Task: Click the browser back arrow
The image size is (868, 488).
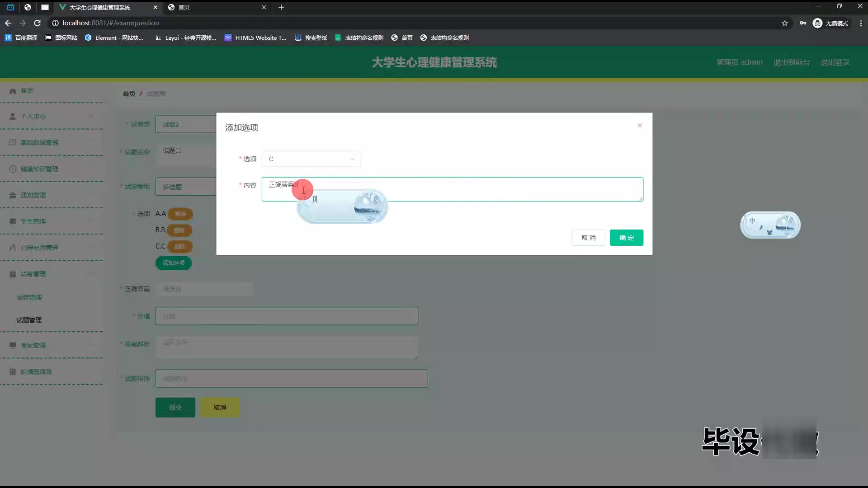Action: (8, 23)
